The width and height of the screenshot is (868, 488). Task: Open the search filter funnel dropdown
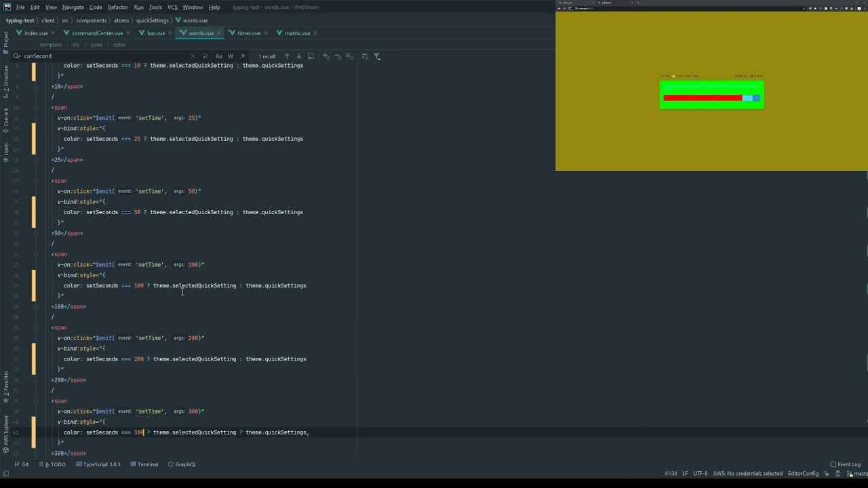(377, 56)
